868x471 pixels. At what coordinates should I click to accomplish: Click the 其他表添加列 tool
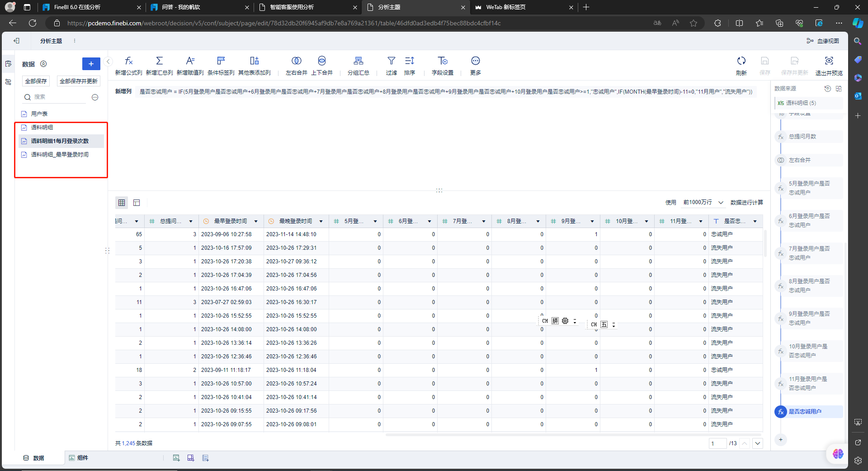pos(254,66)
